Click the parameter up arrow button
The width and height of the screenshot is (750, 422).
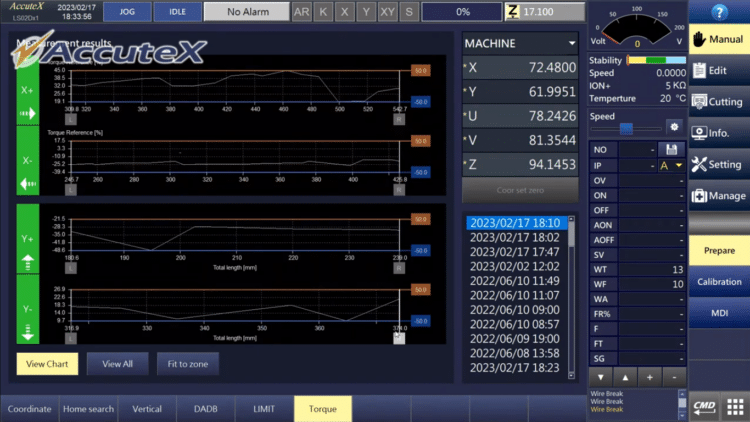click(x=625, y=378)
